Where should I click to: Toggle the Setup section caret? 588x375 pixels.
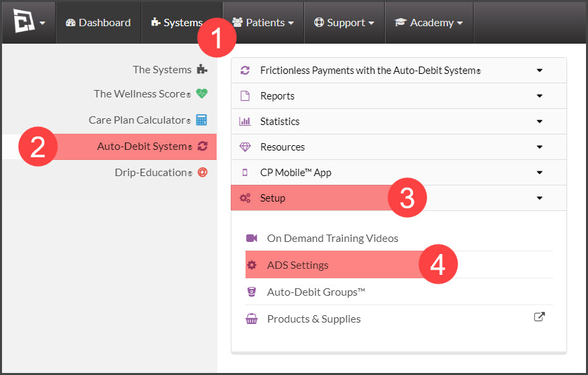540,198
